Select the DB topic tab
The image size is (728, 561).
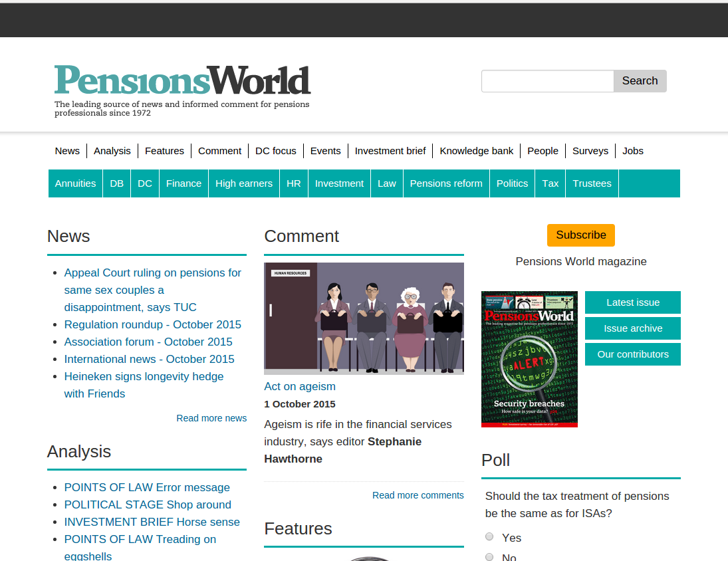pyautogui.click(x=116, y=183)
